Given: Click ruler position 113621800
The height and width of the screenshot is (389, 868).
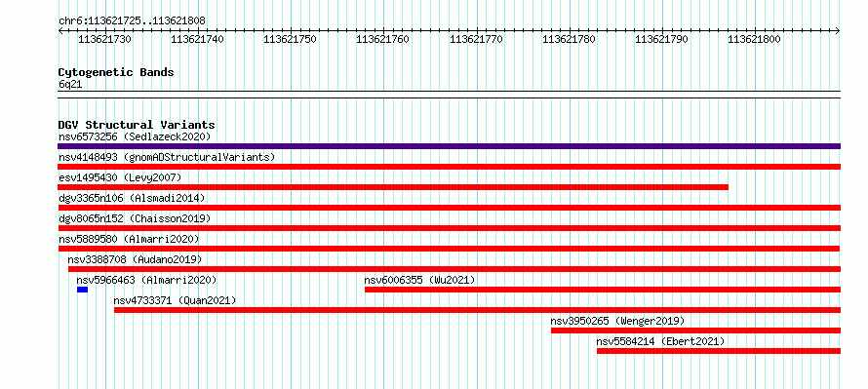Looking at the screenshot, I should click(x=754, y=39).
